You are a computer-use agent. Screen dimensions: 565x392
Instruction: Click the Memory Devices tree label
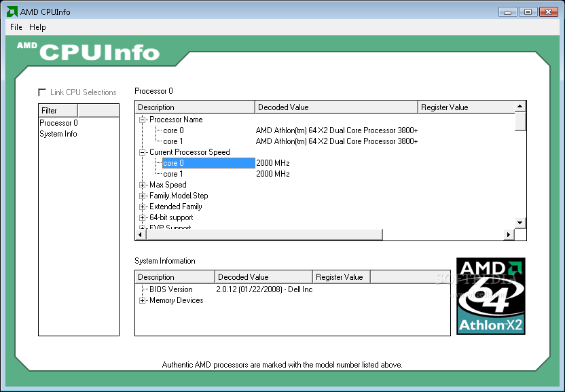pos(176,300)
